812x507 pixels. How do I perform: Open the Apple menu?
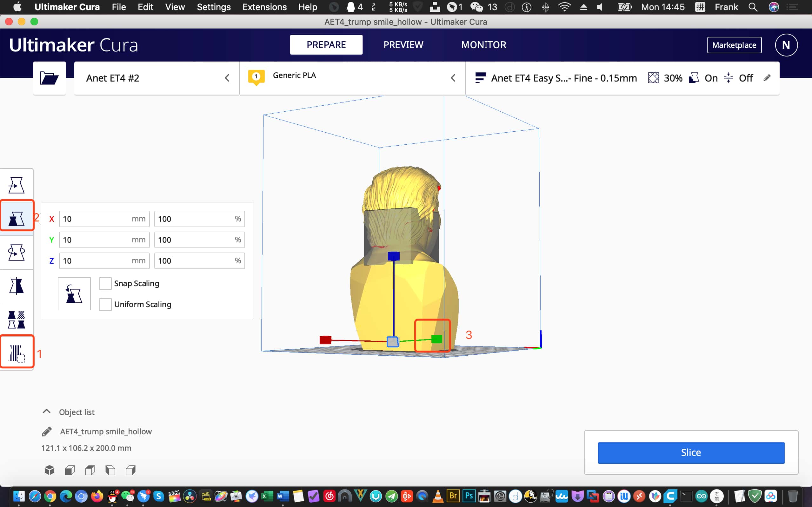(x=17, y=7)
